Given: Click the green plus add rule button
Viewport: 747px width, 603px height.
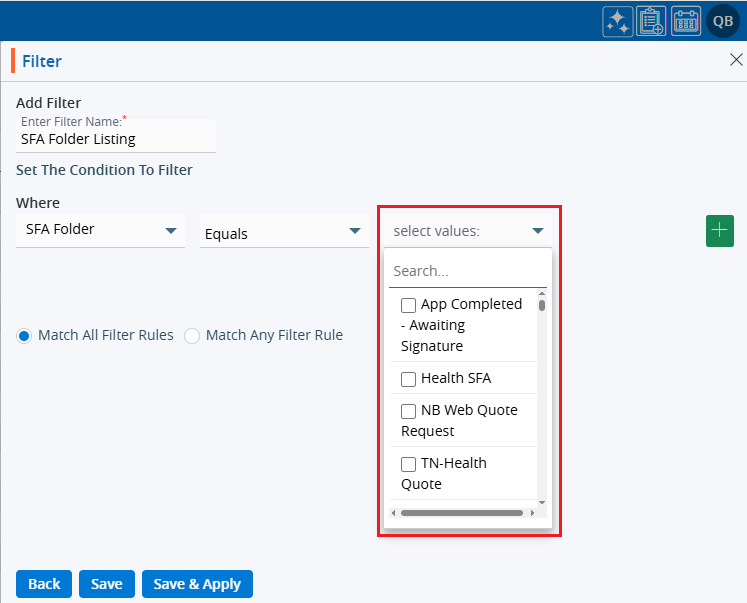Looking at the screenshot, I should (x=720, y=230).
